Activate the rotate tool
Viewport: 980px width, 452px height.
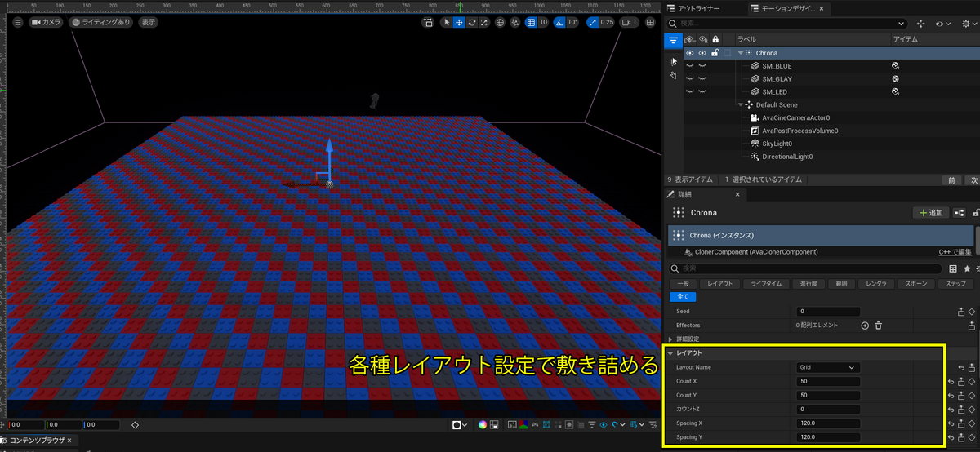coord(472,23)
